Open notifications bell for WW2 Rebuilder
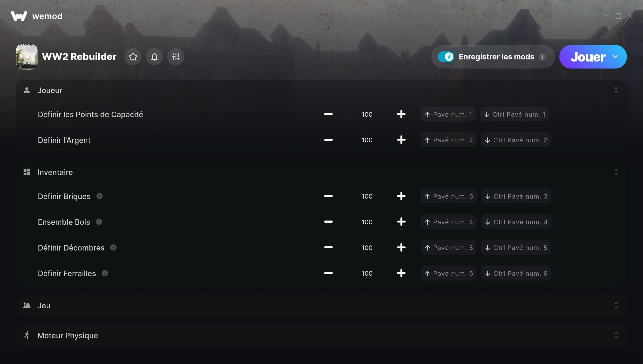Screen dimensions: 643x364 point(154,57)
